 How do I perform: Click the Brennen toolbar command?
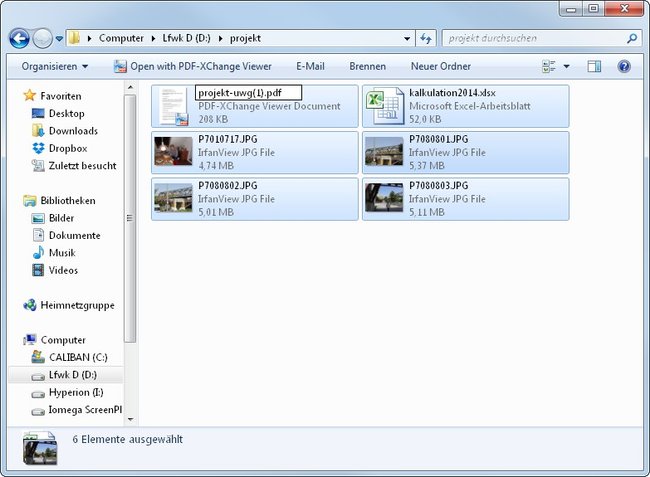coord(368,66)
